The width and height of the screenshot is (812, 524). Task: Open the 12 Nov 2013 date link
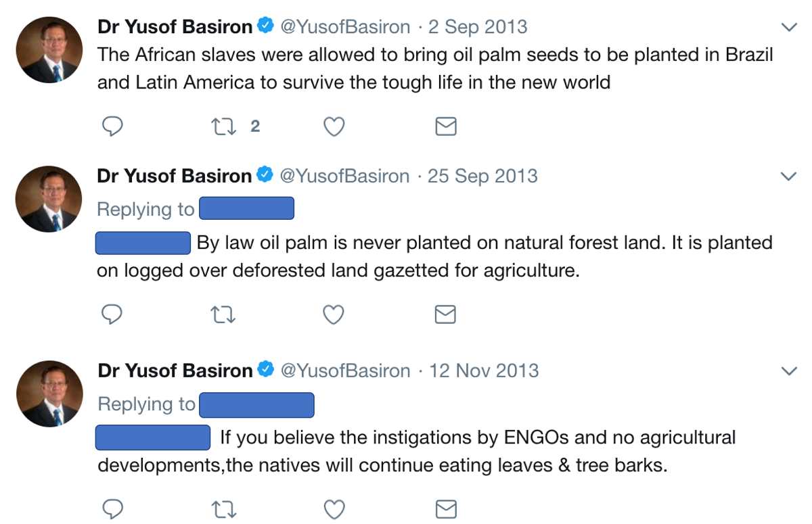pyautogui.click(x=484, y=371)
